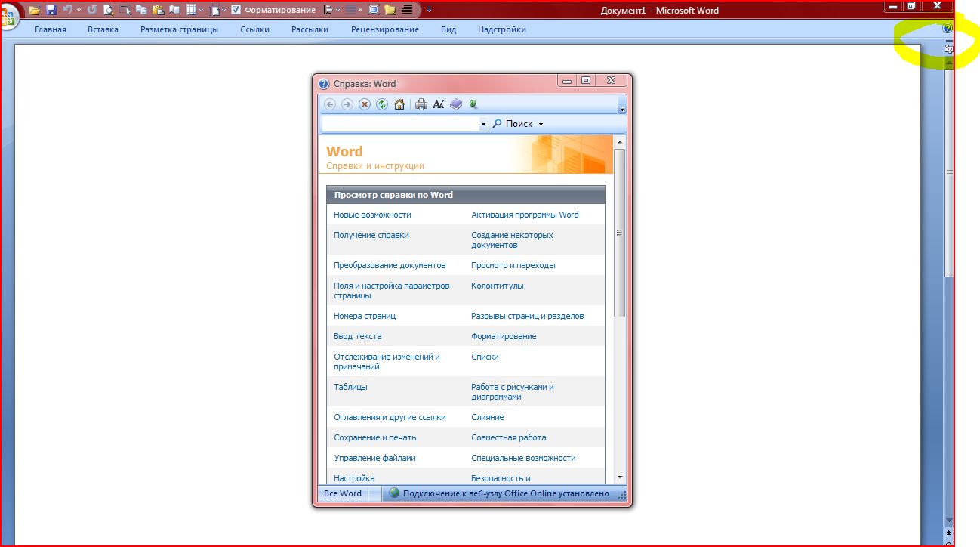This screenshot has height=547, width=980.
Task: Click the selection rectangle cursor icon
Action: point(125,11)
